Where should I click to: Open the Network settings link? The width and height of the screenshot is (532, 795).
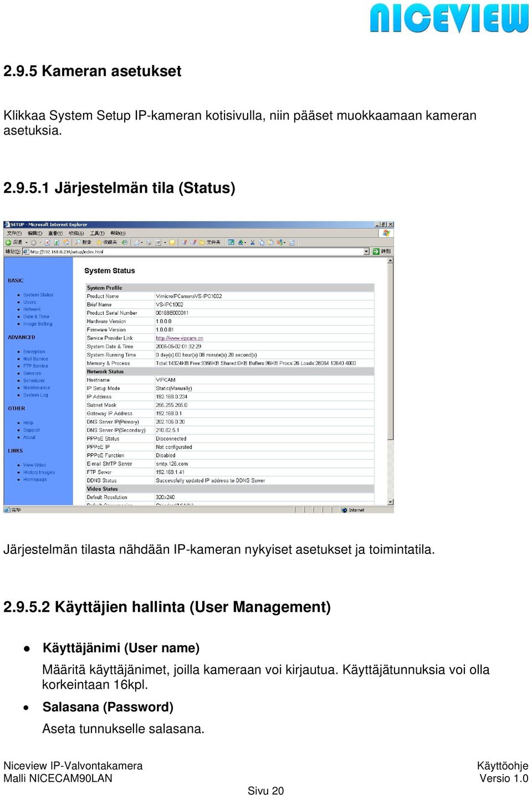(x=32, y=309)
